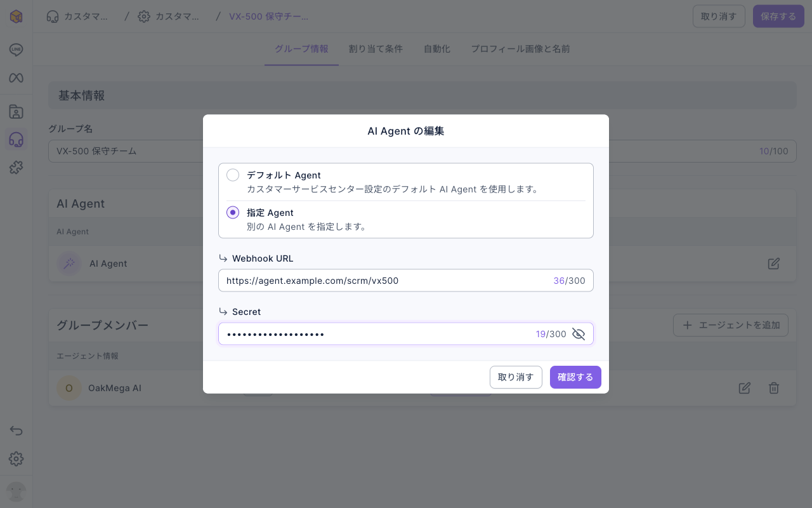Select the 指定 Agent radio option
Image resolution: width=812 pixels, height=508 pixels.
point(233,213)
